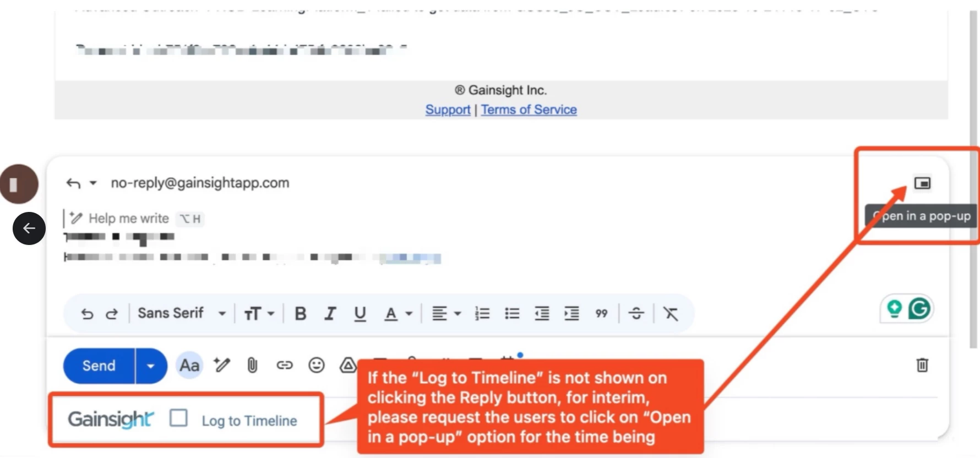Insert link icon in bottom toolbar
980x458 pixels.
(x=285, y=365)
